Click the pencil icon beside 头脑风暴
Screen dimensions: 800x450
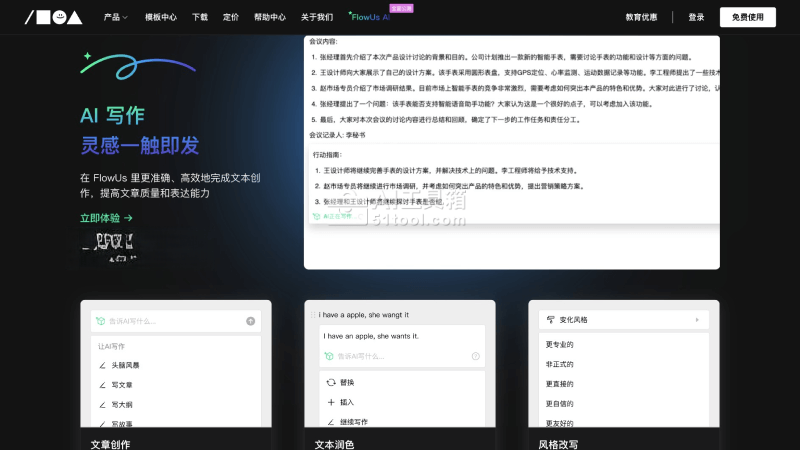(x=102, y=366)
